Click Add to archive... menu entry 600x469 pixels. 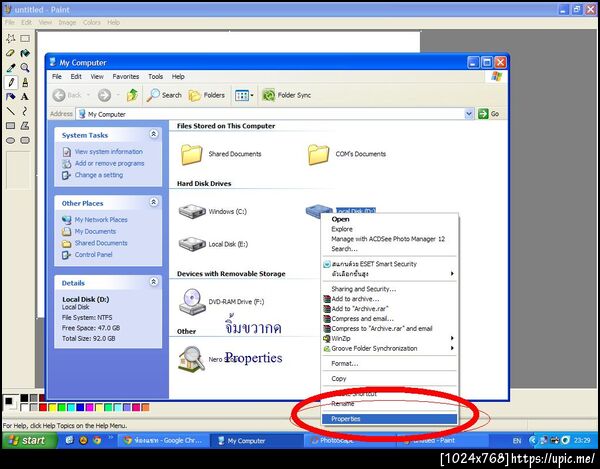389,299
